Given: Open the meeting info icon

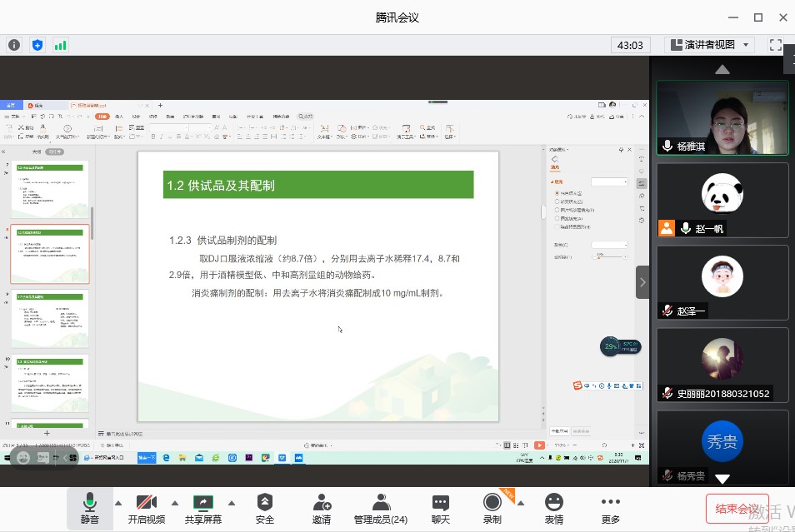Looking at the screenshot, I should [x=14, y=45].
